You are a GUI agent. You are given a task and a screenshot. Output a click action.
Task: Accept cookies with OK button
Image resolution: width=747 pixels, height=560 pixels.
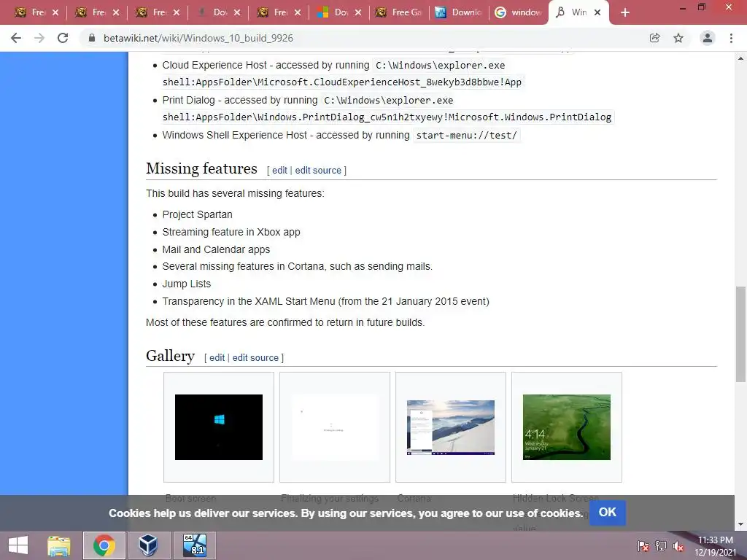point(608,513)
